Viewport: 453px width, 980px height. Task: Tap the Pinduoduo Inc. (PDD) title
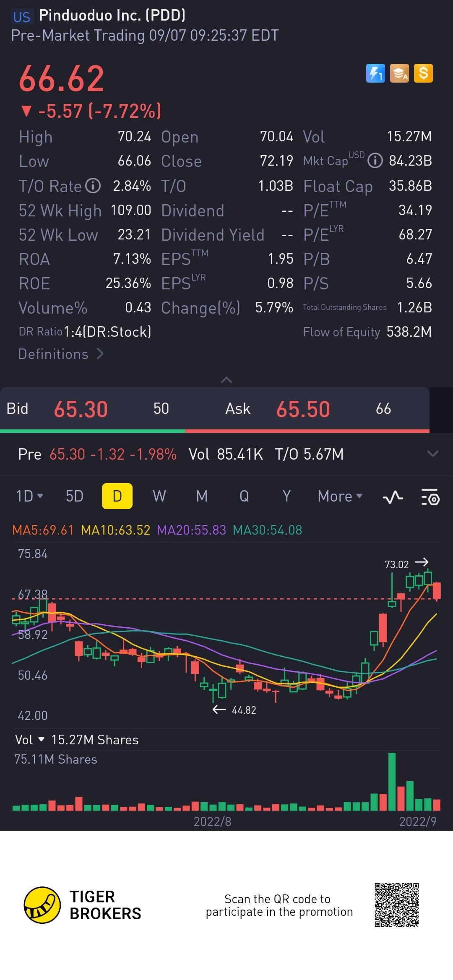tap(112, 16)
